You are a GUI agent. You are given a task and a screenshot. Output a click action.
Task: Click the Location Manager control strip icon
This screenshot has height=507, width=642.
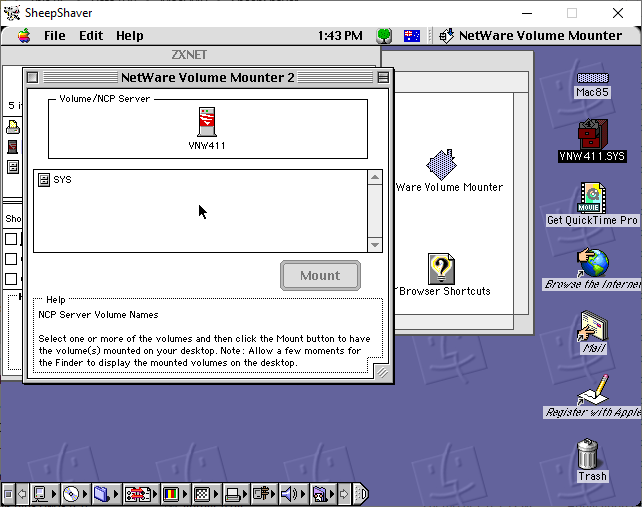[x=137, y=494]
